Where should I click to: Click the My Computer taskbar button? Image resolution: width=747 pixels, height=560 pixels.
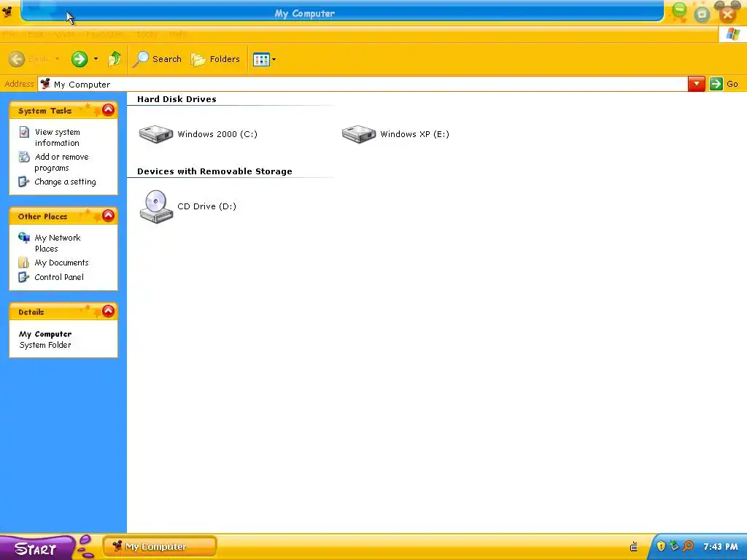[x=160, y=547]
